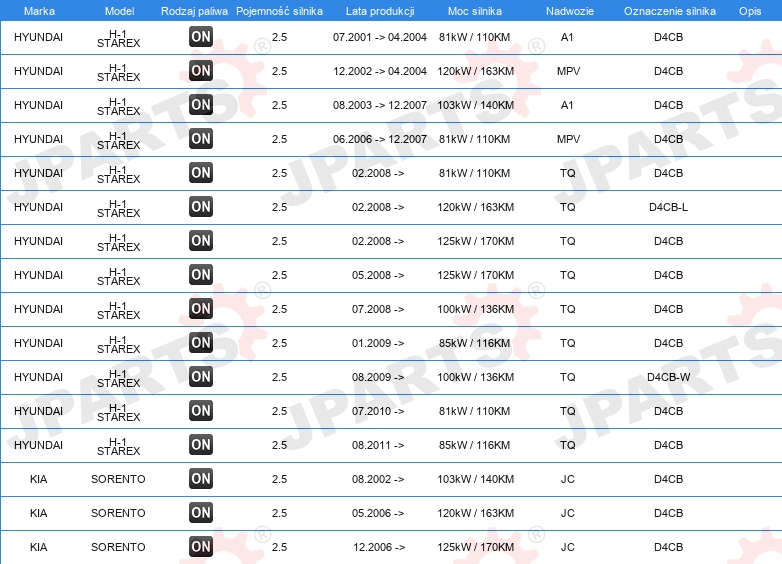Click ON fuel icon in Sorento 08.2002 row
782x564 pixels.
coord(201,478)
